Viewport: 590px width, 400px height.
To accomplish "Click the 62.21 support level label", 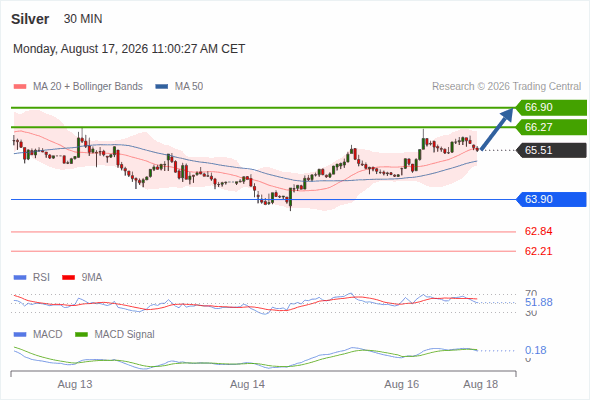I will [x=538, y=251].
